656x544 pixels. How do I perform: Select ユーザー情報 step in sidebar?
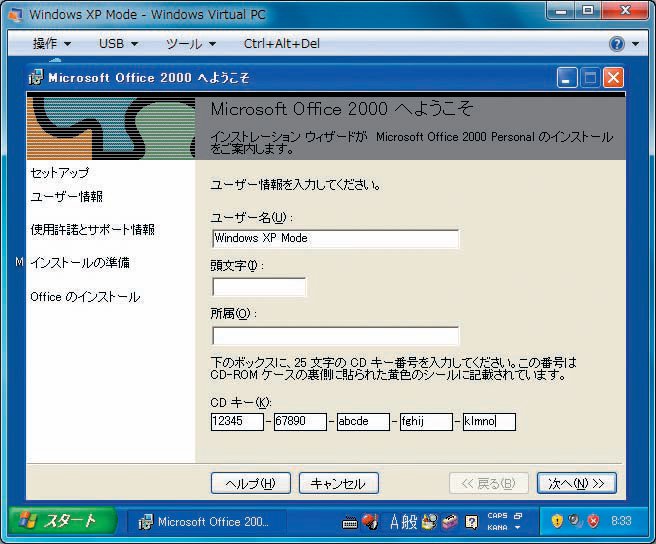click(x=67, y=197)
